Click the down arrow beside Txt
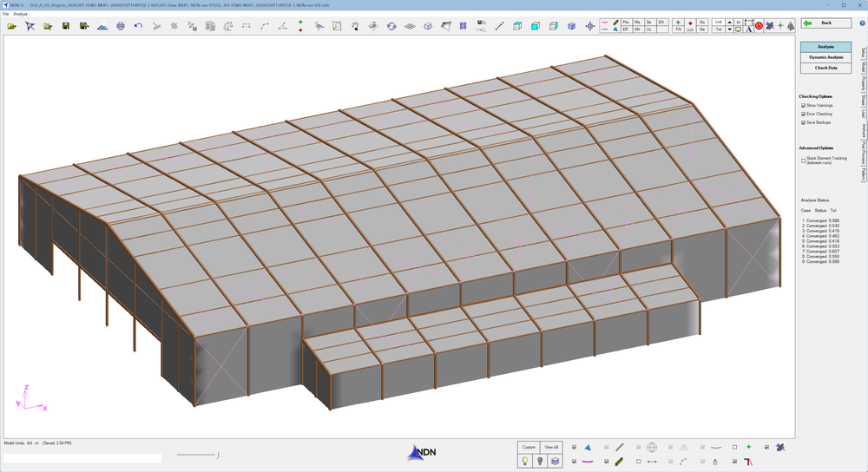Viewport: 868px width, 472px height. (x=730, y=29)
